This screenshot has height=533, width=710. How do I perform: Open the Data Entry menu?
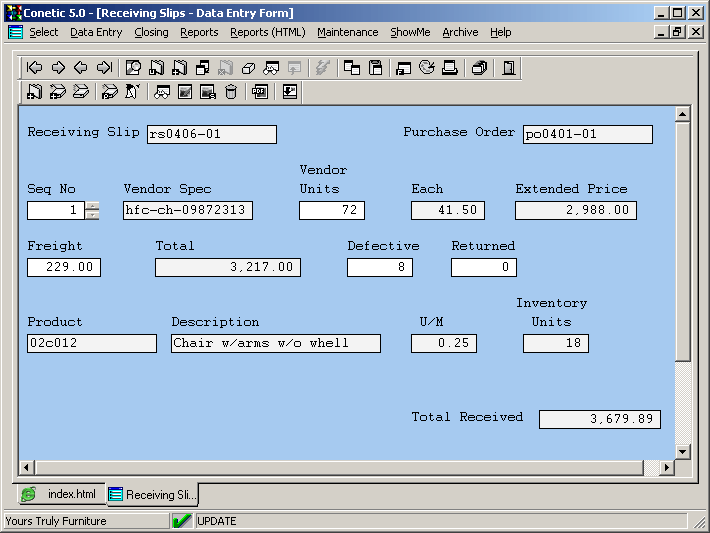click(96, 32)
